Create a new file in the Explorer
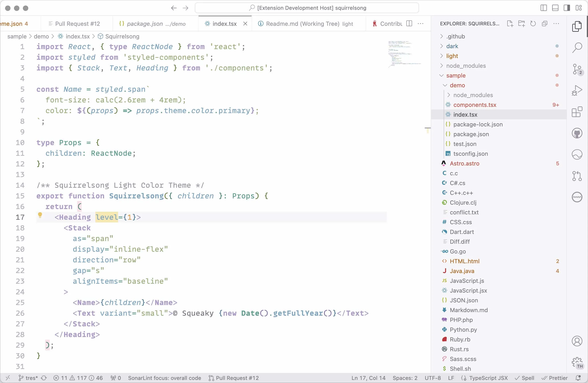This screenshot has height=383, width=588. coord(510,24)
